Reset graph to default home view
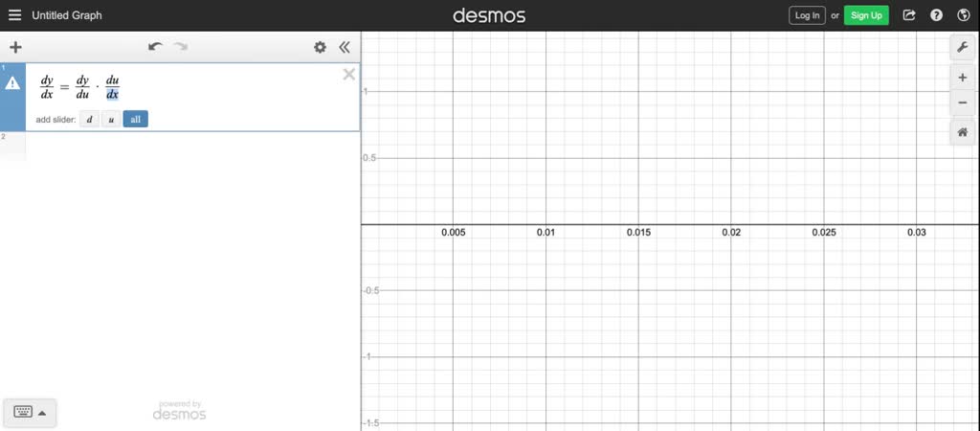Image resolution: width=980 pixels, height=431 pixels. 962,133
